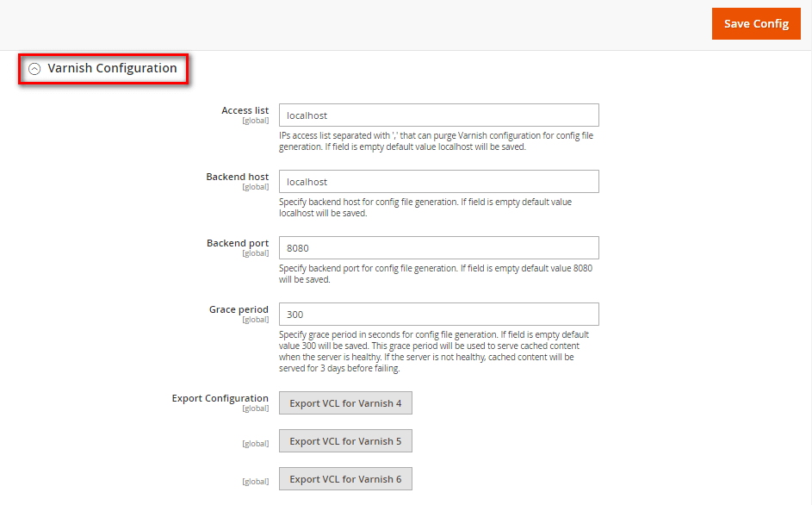Click the backend host description note
Screen dimensions: 812x505
tap(425, 208)
